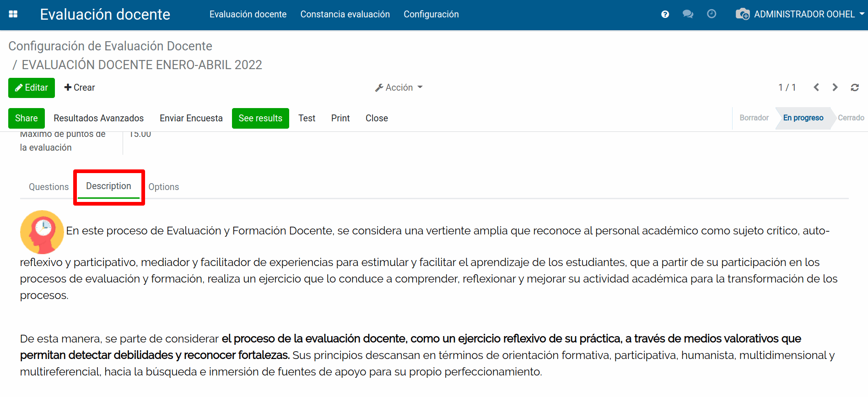Viewport: 868px width, 397px height.
Task: Expand the Acción dropdown
Action: click(399, 87)
